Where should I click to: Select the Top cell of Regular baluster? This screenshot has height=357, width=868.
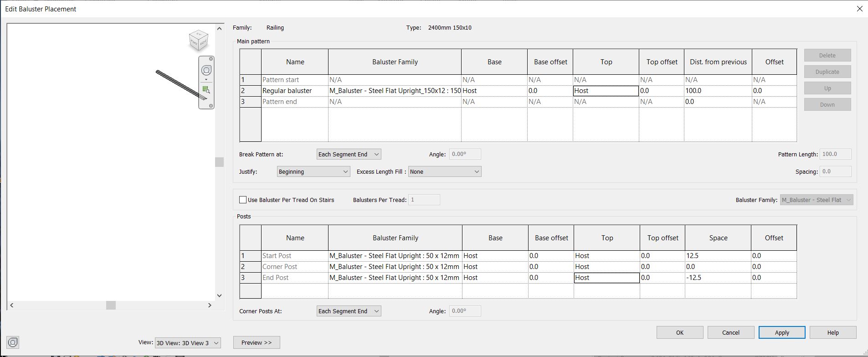point(606,91)
